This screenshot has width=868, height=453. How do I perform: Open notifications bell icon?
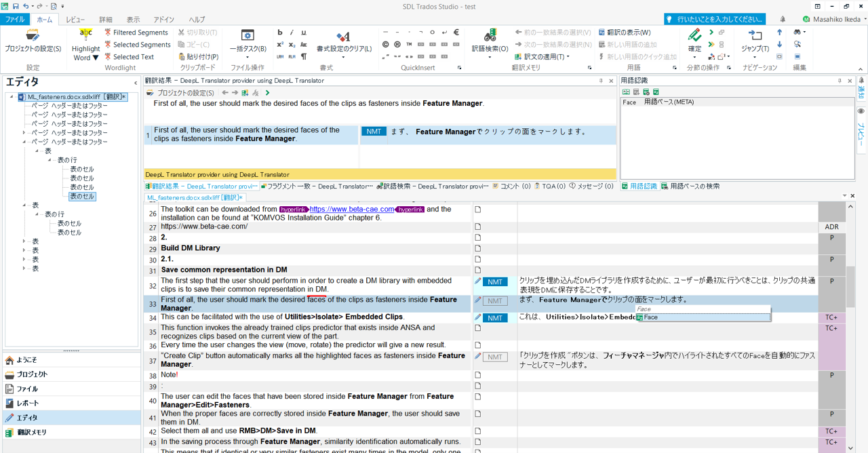782,20
